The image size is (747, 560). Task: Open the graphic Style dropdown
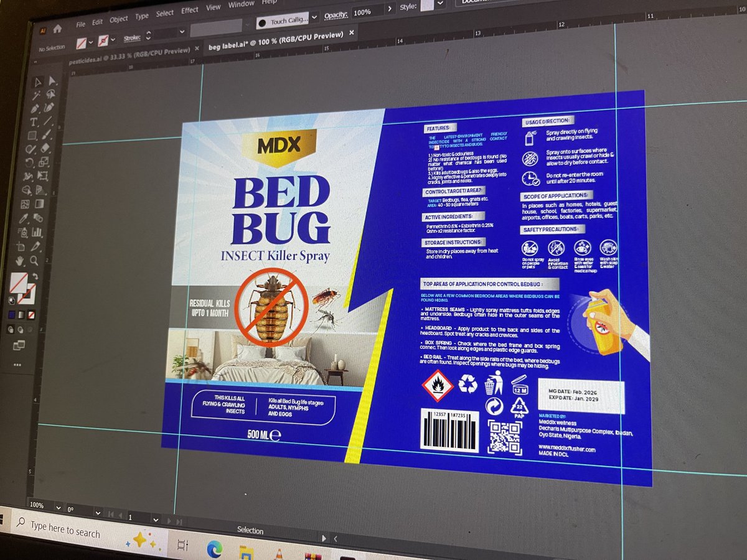click(441, 3)
